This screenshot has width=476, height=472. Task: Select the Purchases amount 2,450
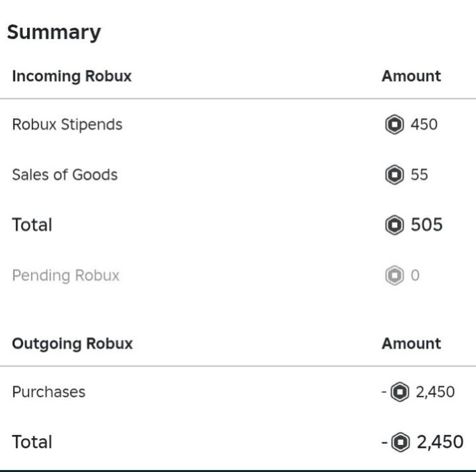tap(435, 392)
